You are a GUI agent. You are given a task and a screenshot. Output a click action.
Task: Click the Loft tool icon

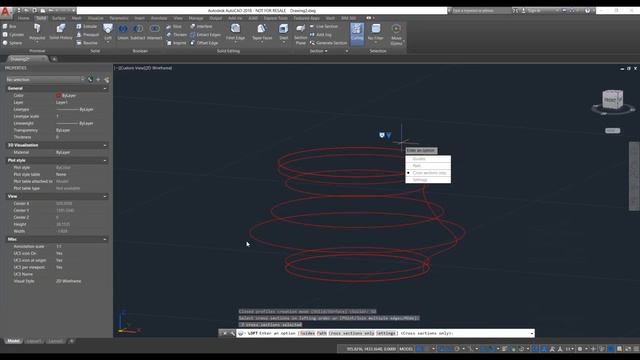pos(108,29)
